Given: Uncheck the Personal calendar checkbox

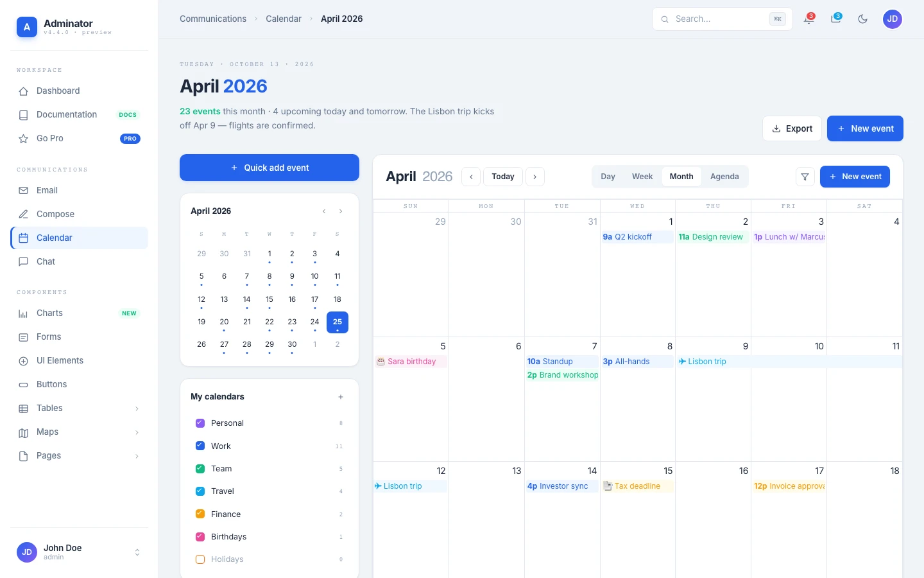Looking at the screenshot, I should (200, 423).
